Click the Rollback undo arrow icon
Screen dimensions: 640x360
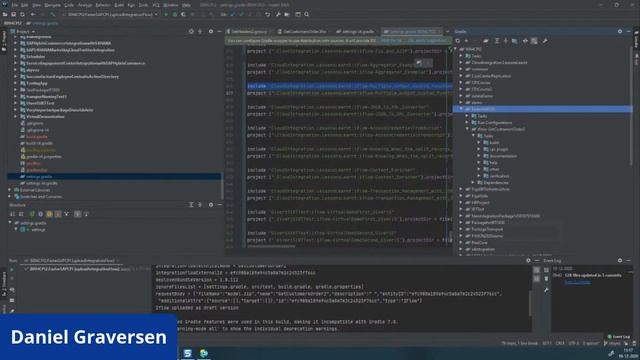[x=267, y=14]
